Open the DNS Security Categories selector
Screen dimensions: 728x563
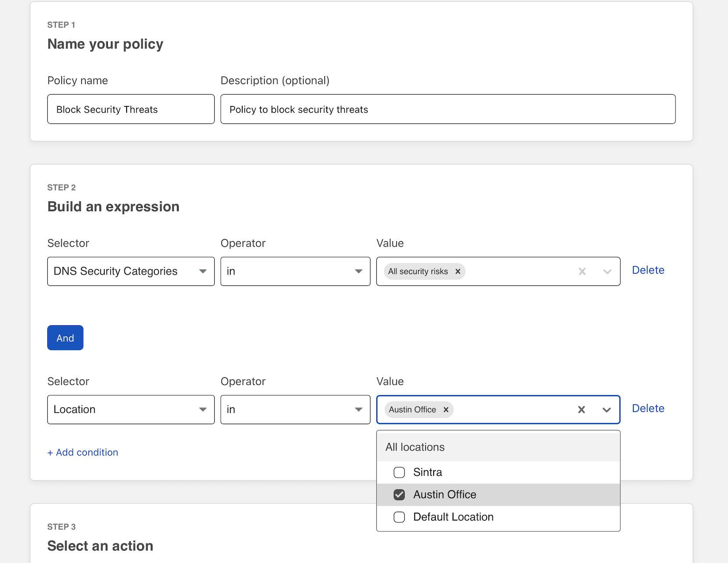131,271
